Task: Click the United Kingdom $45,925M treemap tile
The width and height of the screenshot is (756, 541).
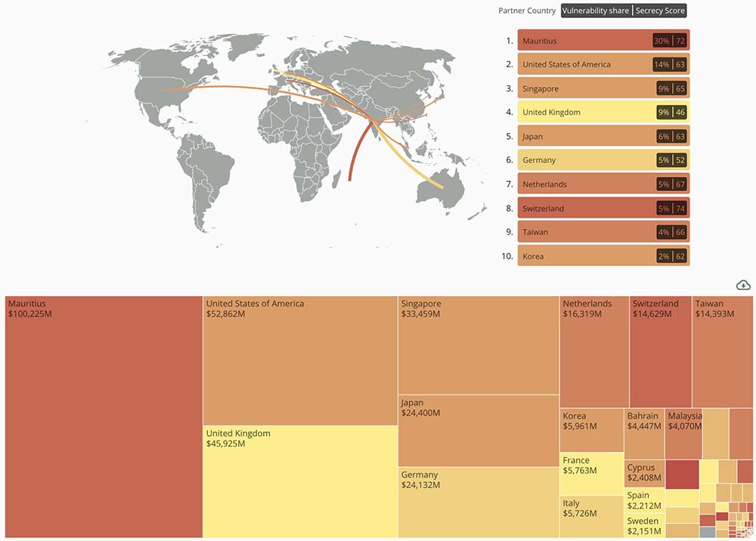Action: (x=300, y=482)
